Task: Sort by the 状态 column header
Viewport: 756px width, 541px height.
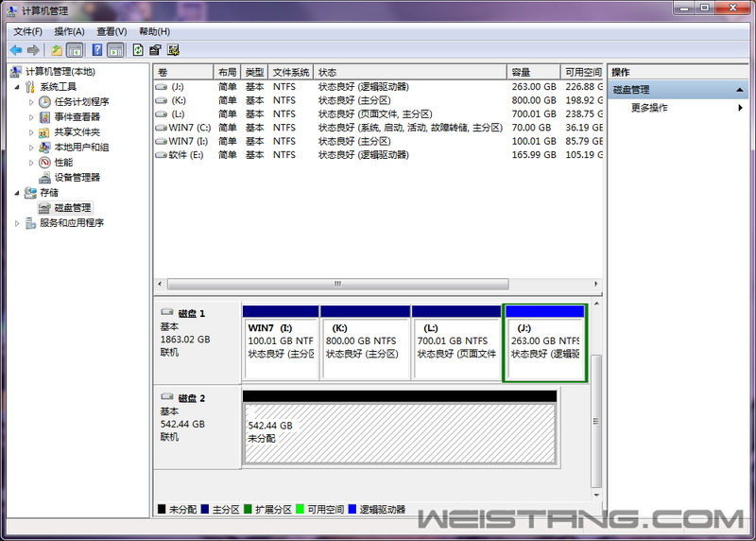Action: [x=410, y=73]
